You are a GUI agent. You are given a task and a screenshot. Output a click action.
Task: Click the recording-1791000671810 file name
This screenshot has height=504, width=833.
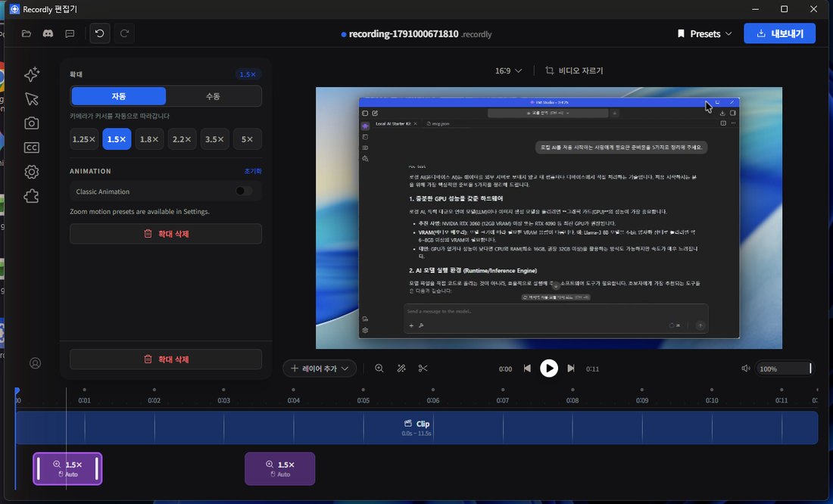coord(403,34)
